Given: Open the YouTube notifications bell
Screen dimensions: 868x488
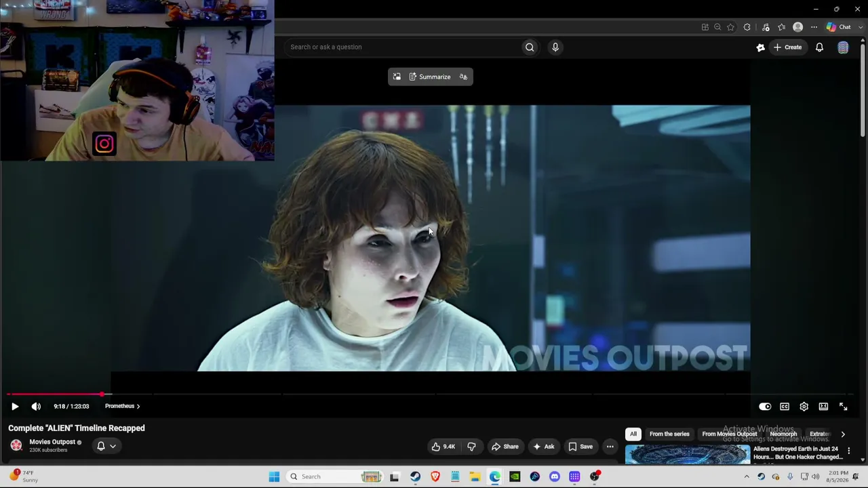Looking at the screenshot, I should (x=819, y=47).
